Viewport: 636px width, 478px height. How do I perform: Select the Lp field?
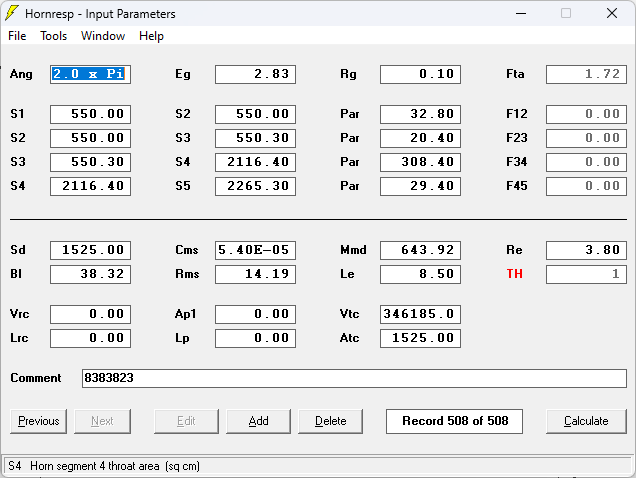(256, 338)
